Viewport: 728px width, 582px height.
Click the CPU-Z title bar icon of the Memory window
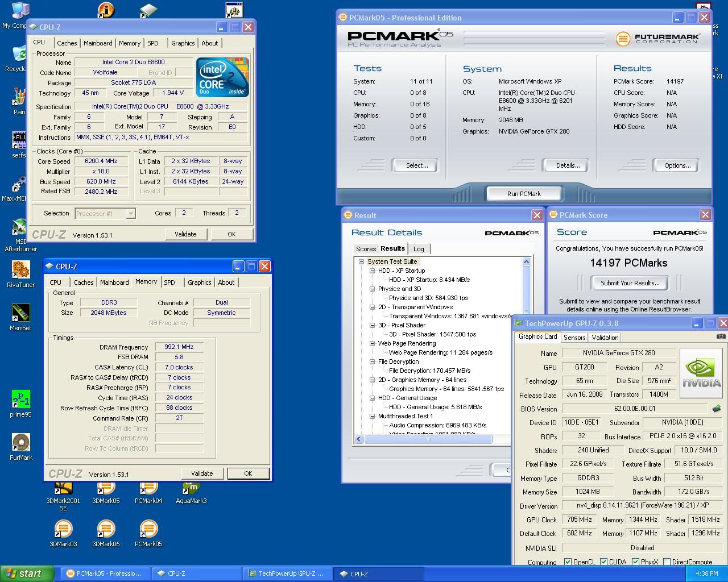click(49, 266)
